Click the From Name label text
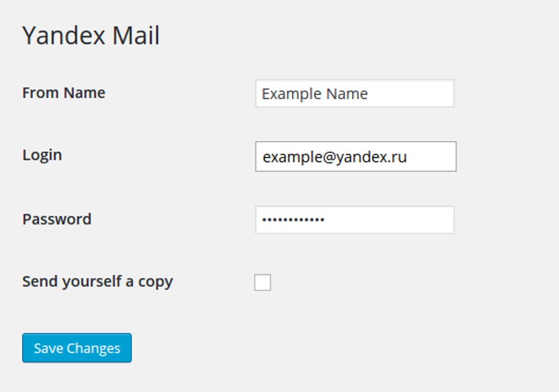559x392 pixels. (63, 93)
